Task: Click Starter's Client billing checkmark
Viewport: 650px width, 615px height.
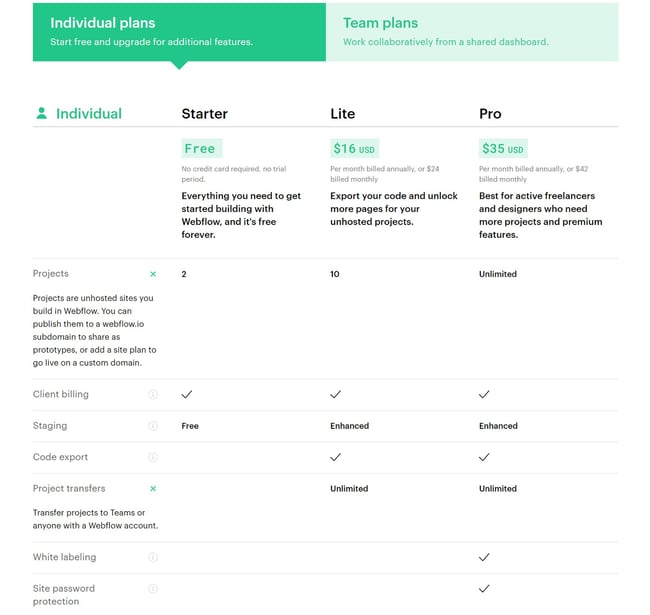Action: tap(187, 394)
